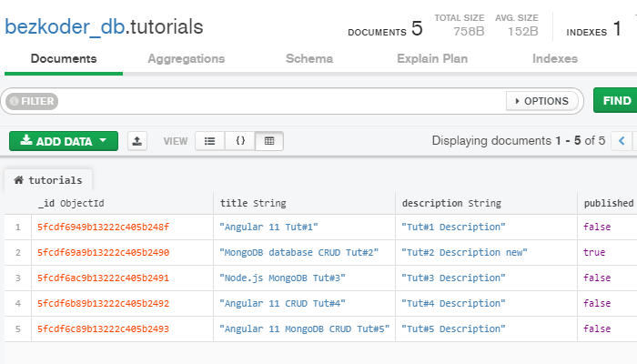Click title "Angular 11 CRUD Tut#4"

[x=282, y=303]
